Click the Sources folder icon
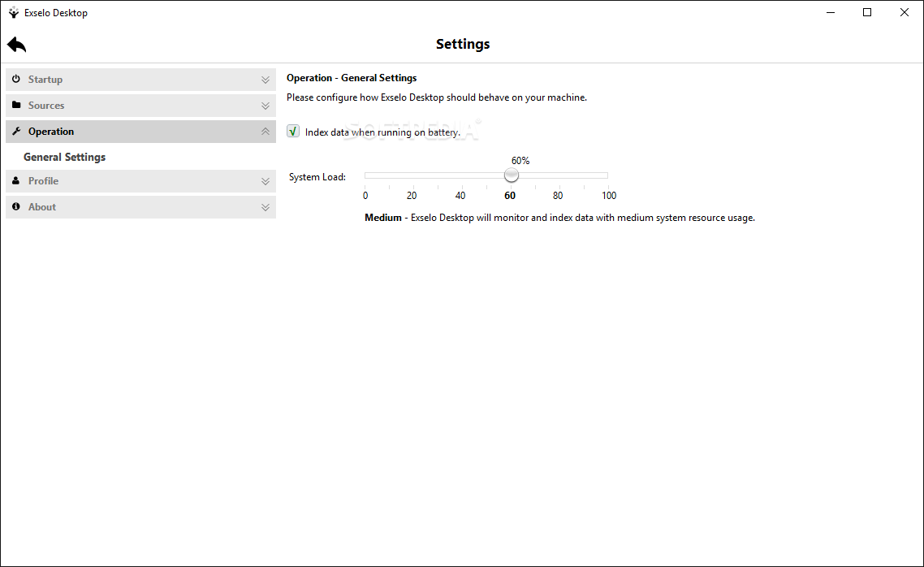This screenshot has width=924, height=567. pyautogui.click(x=16, y=105)
